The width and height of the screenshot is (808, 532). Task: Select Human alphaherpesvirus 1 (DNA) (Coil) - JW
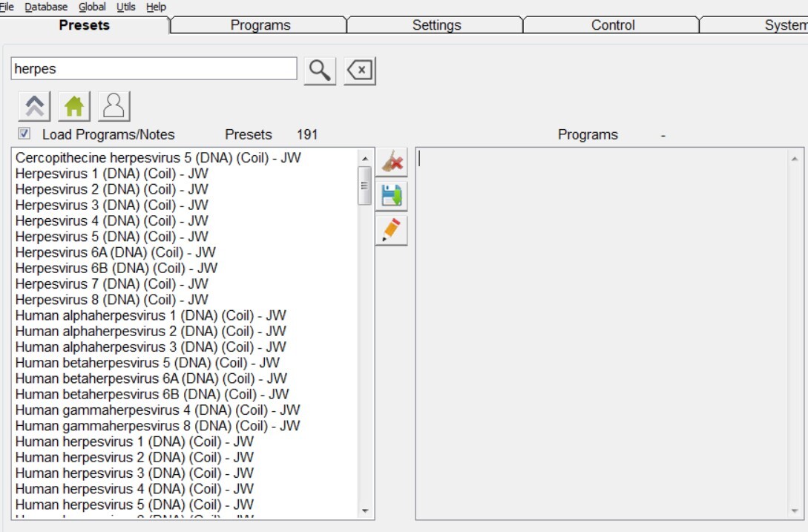point(151,315)
